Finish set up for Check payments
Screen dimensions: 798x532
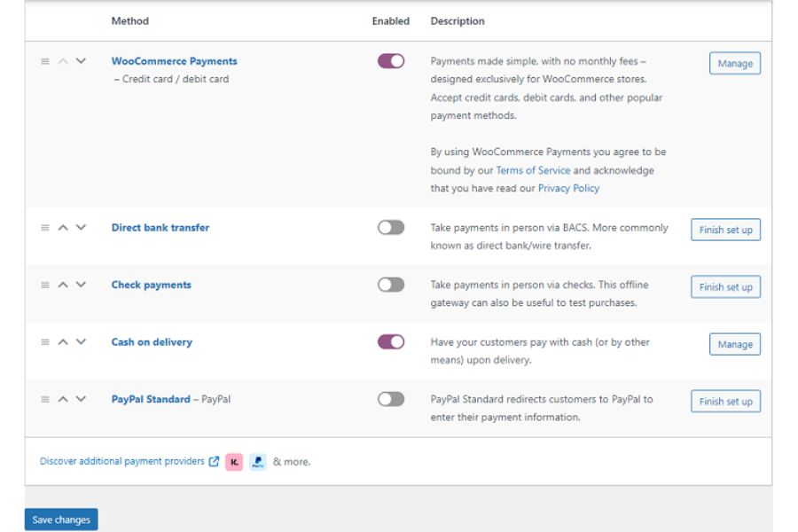coord(725,287)
